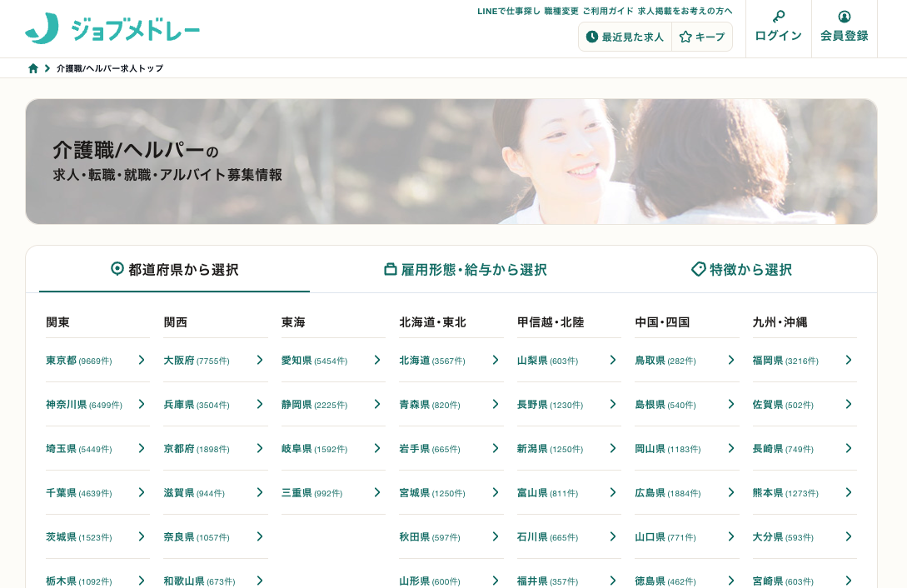Open 三重県 row chevron arrow
The image size is (907, 588).
[x=377, y=492]
